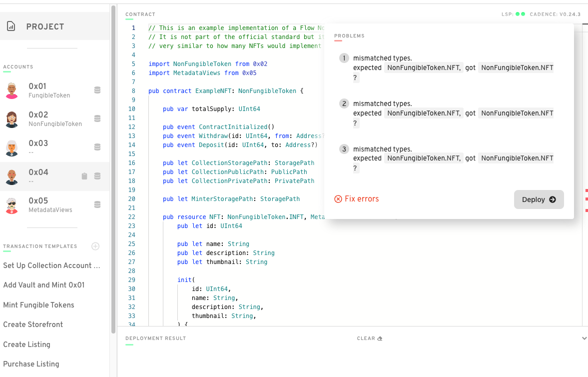The width and height of the screenshot is (588, 377).
Task: Click the storage icon next to account 0x03
Action: 97,147
